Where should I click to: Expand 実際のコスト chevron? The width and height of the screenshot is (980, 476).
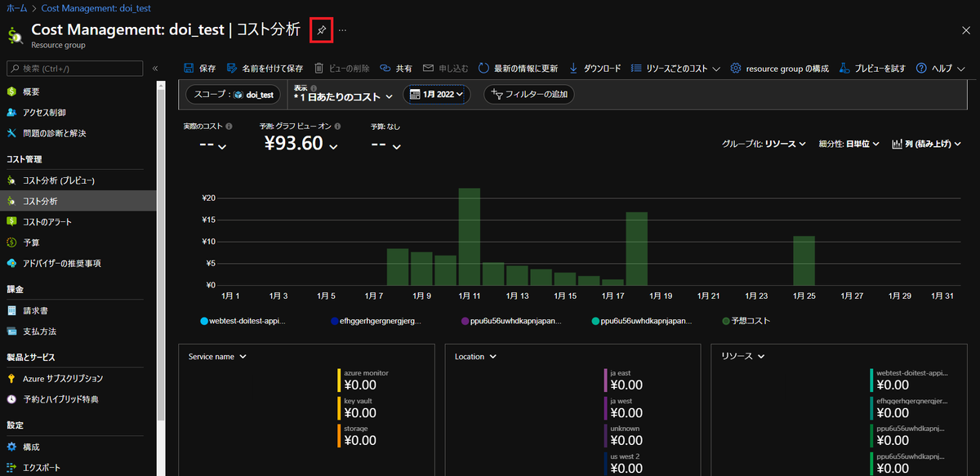tap(222, 147)
